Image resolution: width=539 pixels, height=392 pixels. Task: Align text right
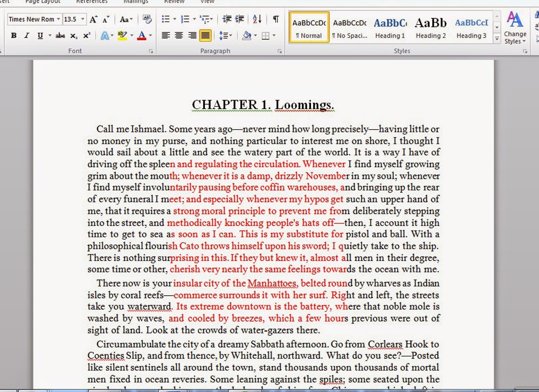(x=192, y=36)
